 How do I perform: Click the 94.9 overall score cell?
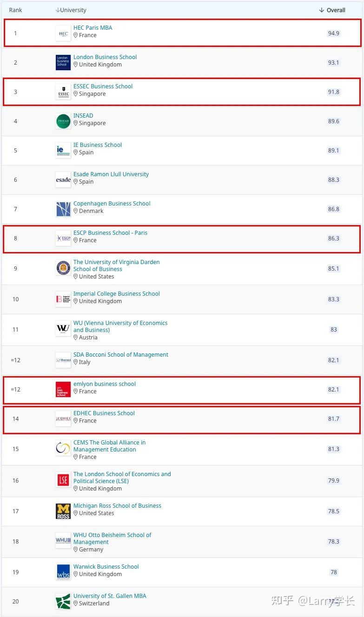tap(333, 33)
